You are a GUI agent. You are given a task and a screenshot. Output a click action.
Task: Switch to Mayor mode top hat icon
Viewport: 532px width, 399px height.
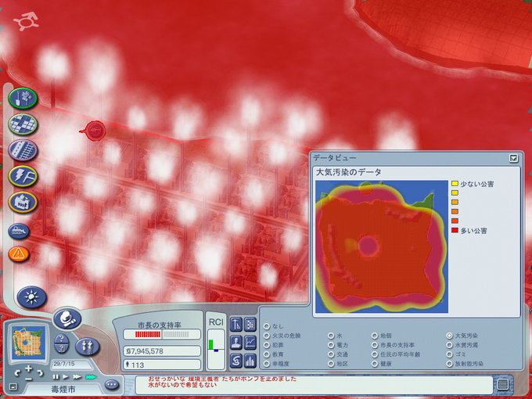(67, 318)
